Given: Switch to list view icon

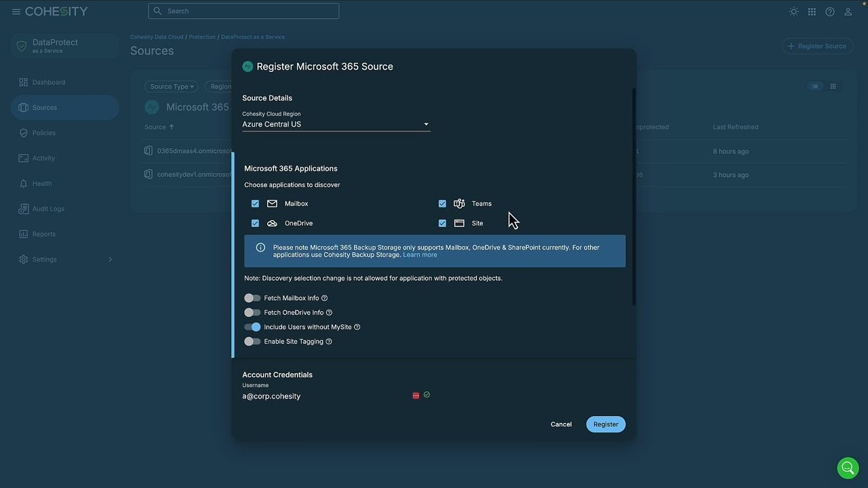Looking at the screenshot, I should point(815,86).
